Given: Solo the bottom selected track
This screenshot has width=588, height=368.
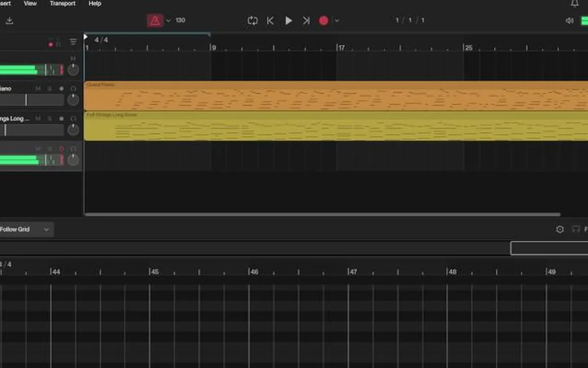Looking at the screenshot, I should [50, 149].
